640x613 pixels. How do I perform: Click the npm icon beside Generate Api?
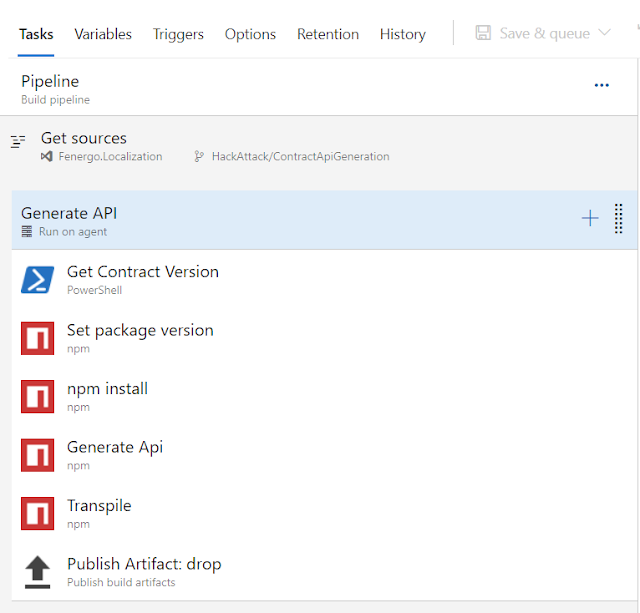(38, 455)
